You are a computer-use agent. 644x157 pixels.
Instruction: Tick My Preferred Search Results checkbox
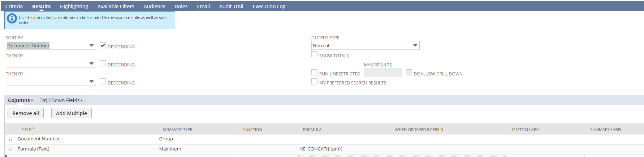[x=315, y=82]
